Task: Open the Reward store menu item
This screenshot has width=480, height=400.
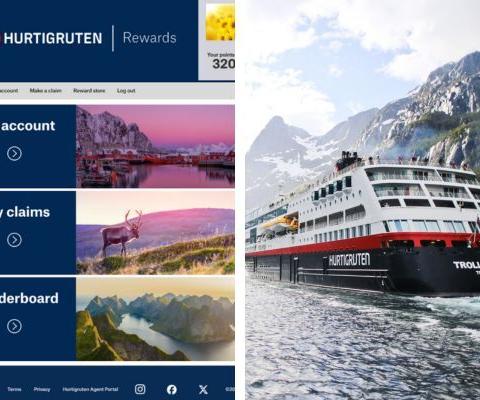Action: coord(89,91)
